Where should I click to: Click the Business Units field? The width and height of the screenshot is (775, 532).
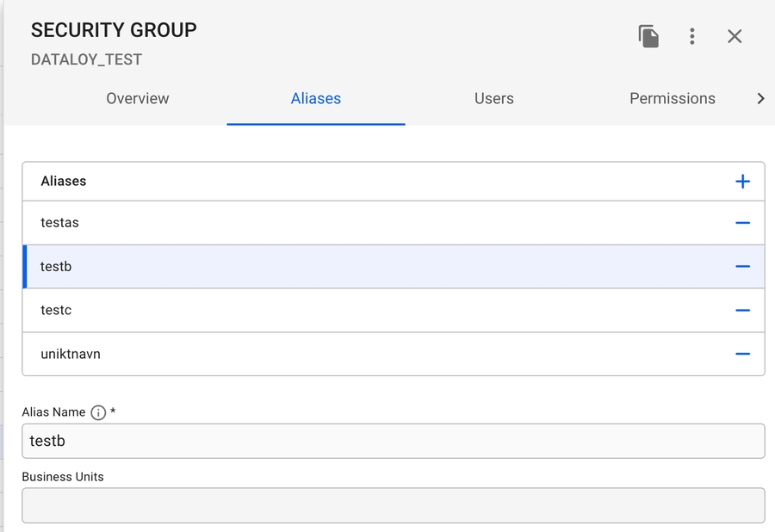point(393,505)
